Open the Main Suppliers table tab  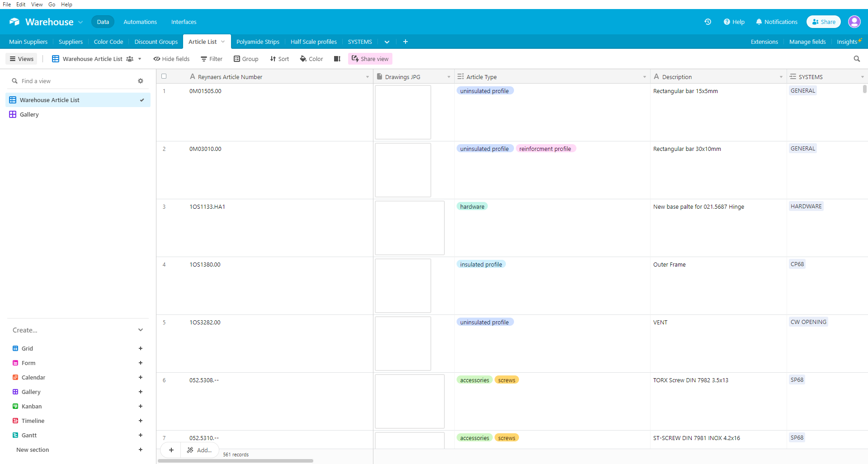tap(28, 42)
